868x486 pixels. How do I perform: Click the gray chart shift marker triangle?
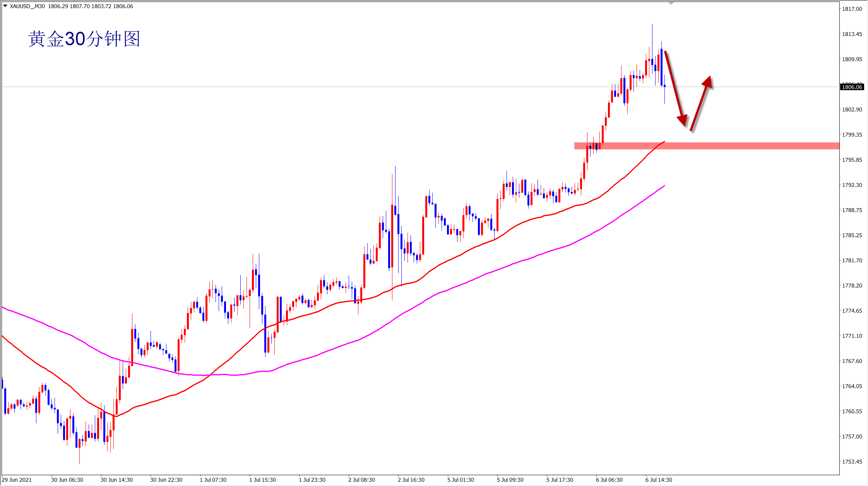point(671,3)
